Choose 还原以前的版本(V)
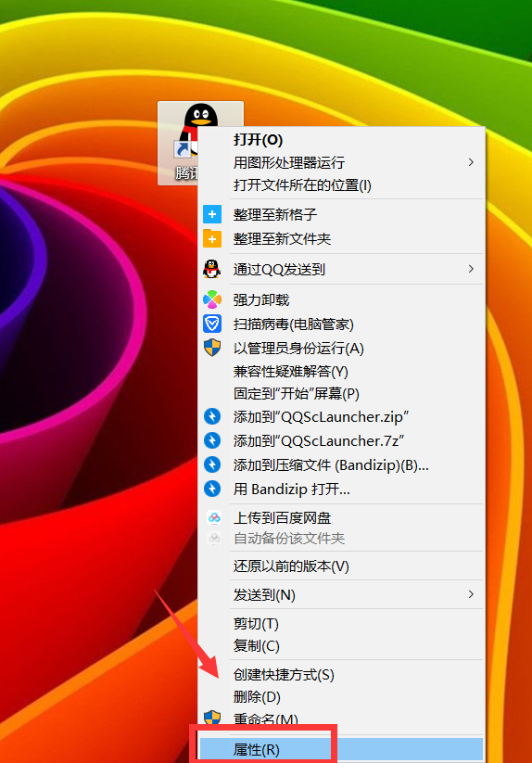The height and width of the screenshot is (763, 532). coord(291,566)
